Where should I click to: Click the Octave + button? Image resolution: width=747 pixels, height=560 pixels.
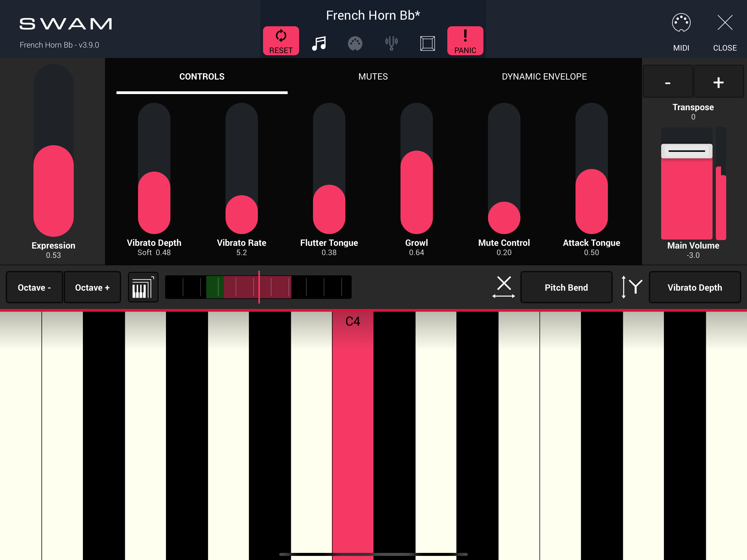(92, 287)
